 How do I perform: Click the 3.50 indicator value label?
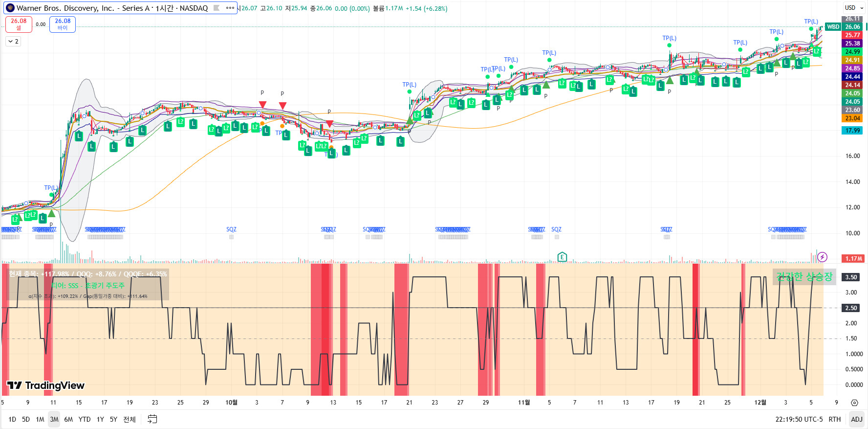[x=851, y=277]
